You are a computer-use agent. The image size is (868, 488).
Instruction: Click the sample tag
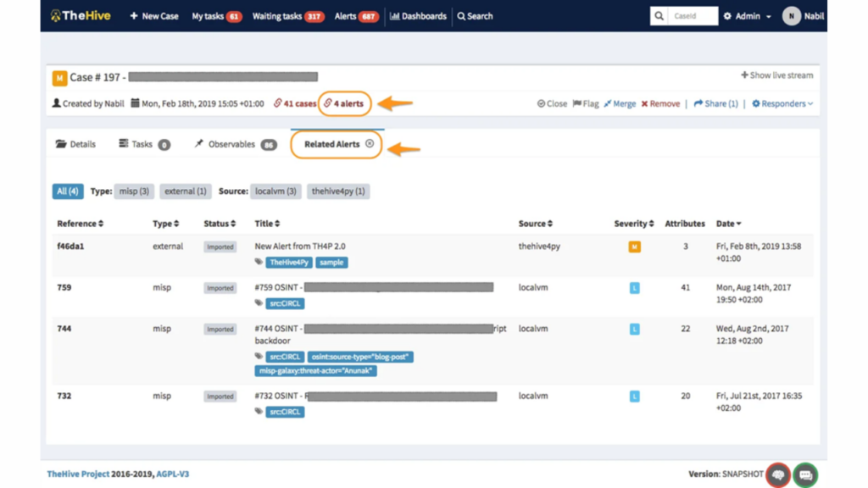tap(331, 263)
